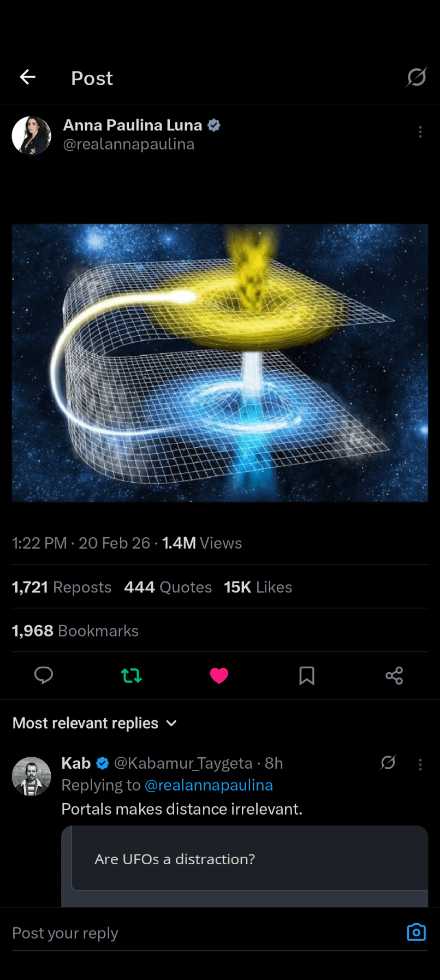This screenshot has height=980, width=440.
Task: Focus the Post your reply field
Action: click(202, 933)
